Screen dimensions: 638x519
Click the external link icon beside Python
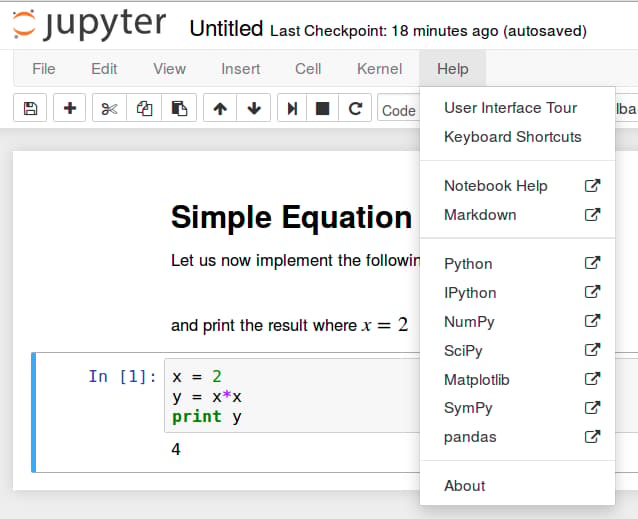point(592,263)
